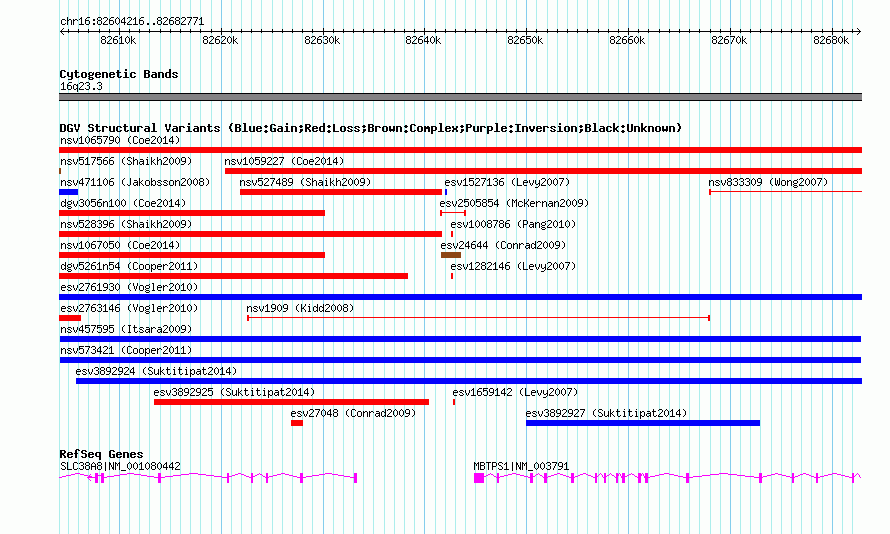The width and height of the screenshot is (890, 534).
Task: Select the esv3892927 blue gain bar
Action: [x=643, y=423]
